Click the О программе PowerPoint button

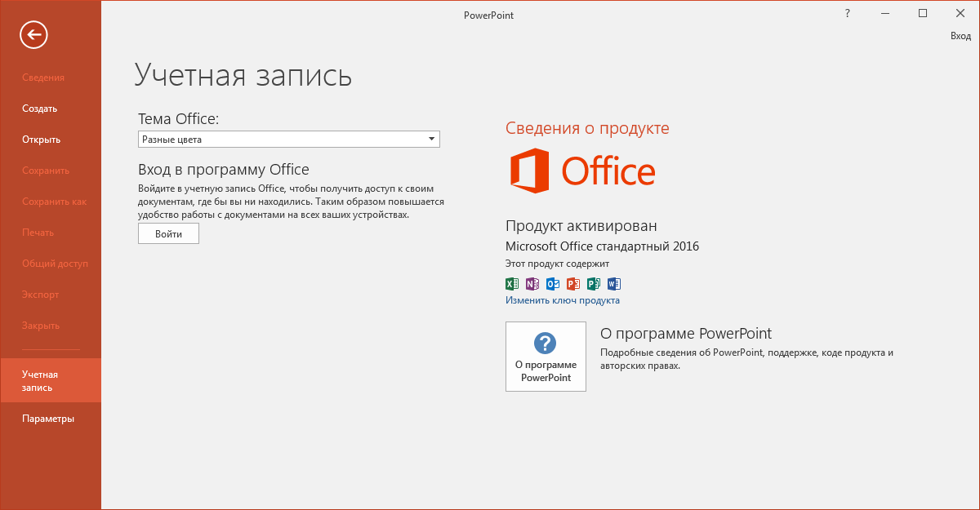pyautogui.click(x=546, y=357)
